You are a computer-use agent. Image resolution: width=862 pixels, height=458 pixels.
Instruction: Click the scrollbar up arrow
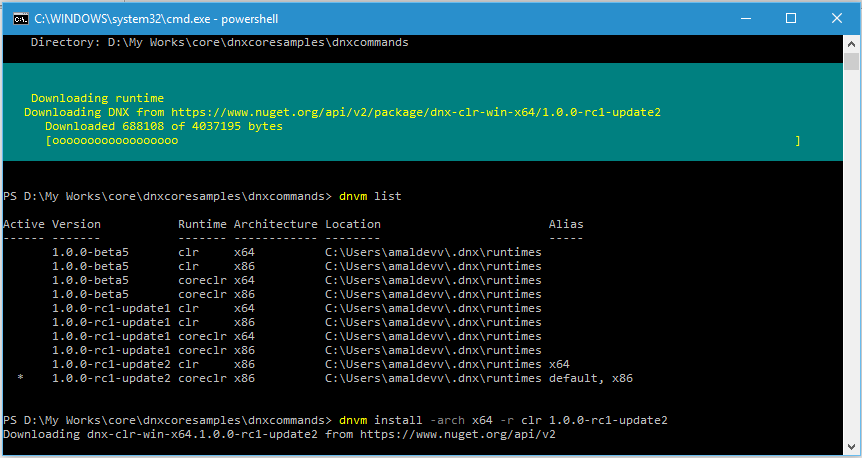click(852, 45)
